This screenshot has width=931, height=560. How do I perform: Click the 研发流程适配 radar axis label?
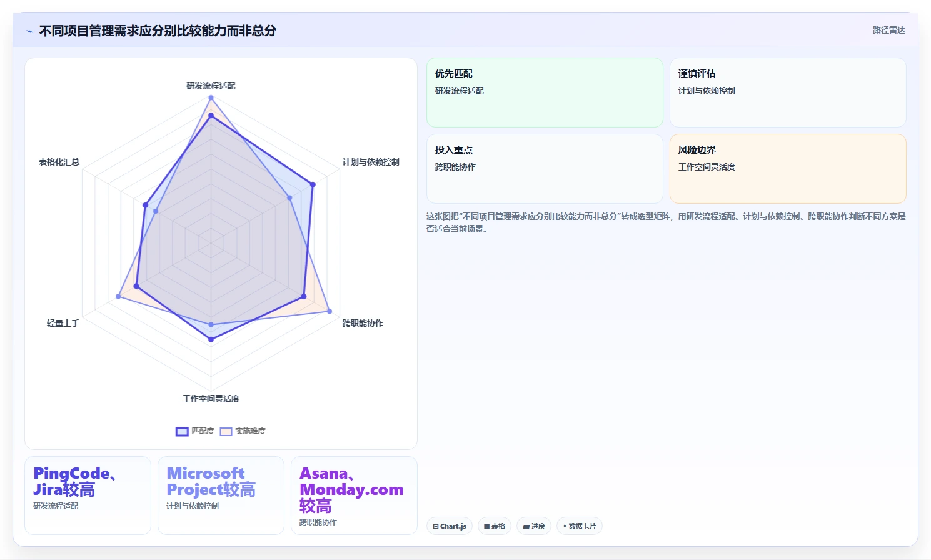point(211,86)
